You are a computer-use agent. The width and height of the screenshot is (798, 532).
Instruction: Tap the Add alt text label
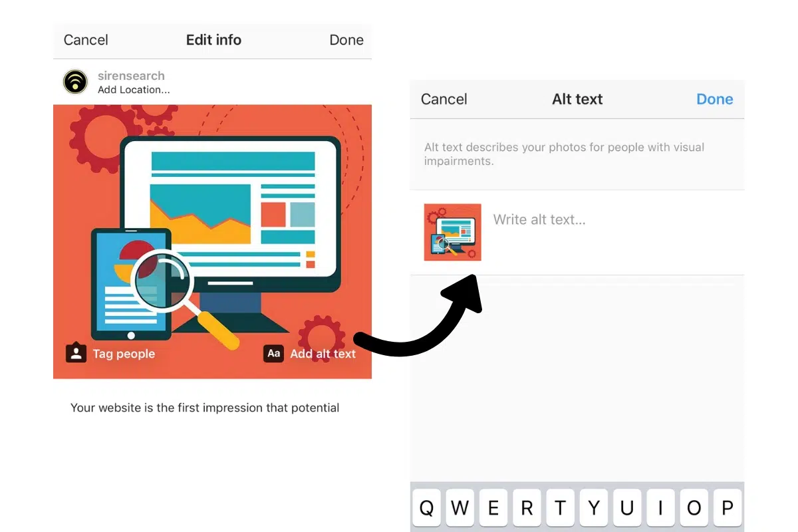[x=323, y=354]
